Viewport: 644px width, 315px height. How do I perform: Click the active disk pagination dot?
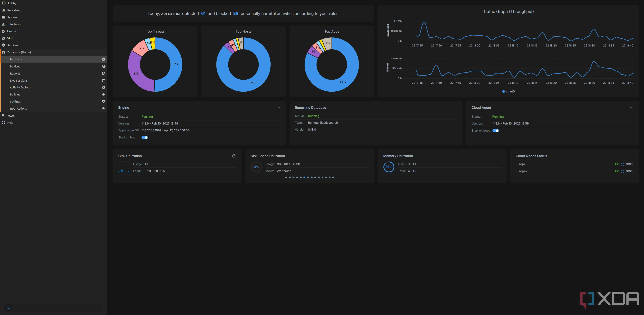click(x=304, y=178)
